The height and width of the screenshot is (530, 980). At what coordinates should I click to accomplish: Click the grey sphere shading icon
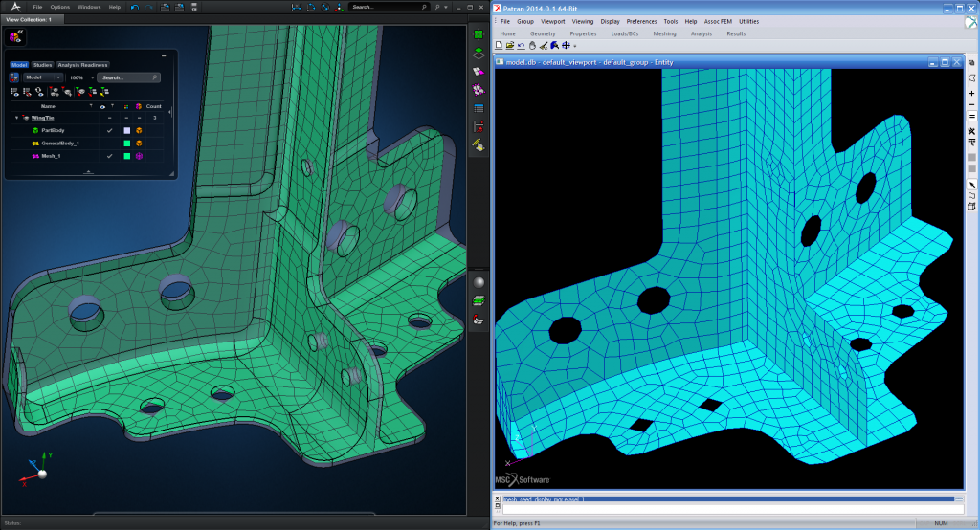479,282
